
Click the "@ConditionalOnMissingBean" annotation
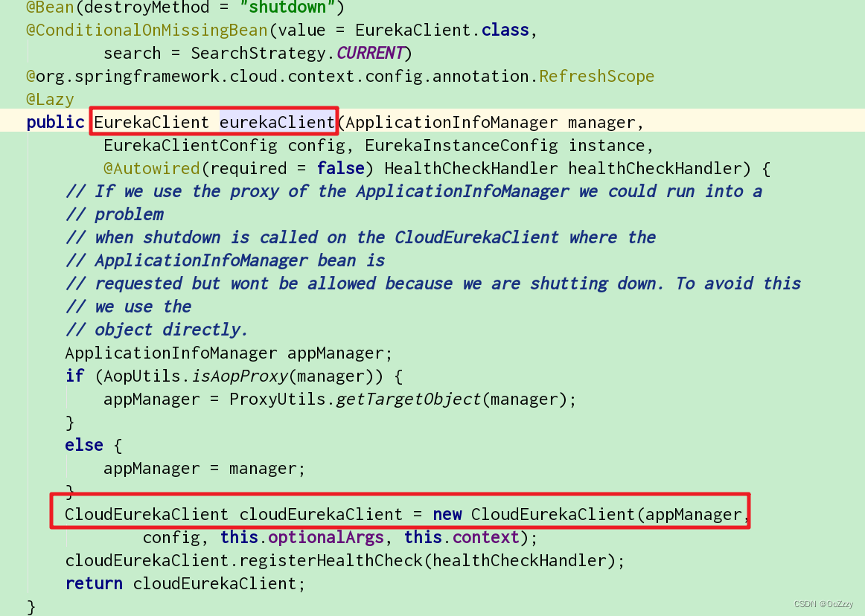tap(147, 30)
